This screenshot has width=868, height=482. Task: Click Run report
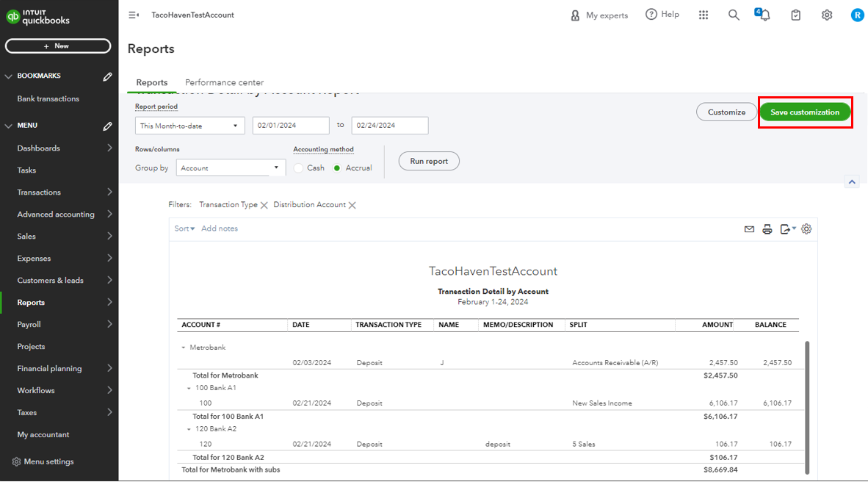(x=429, y=161)
